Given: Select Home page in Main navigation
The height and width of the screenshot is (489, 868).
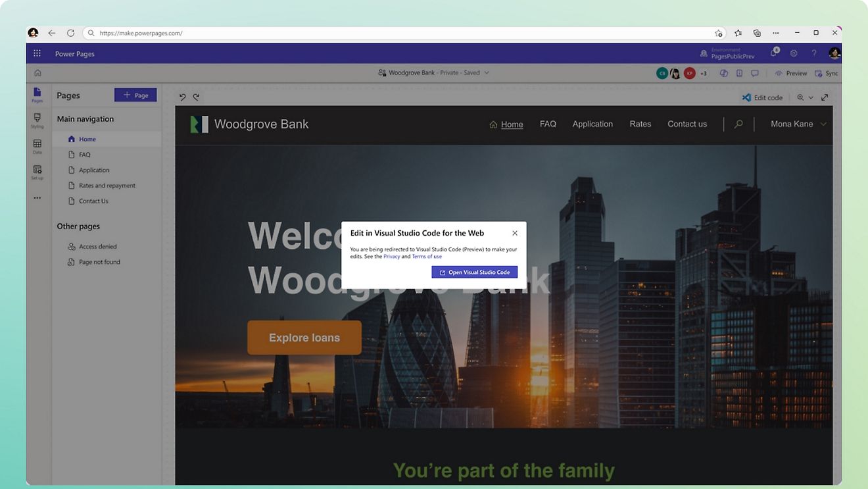Looking at the screenshot, I should click(107, 139).
